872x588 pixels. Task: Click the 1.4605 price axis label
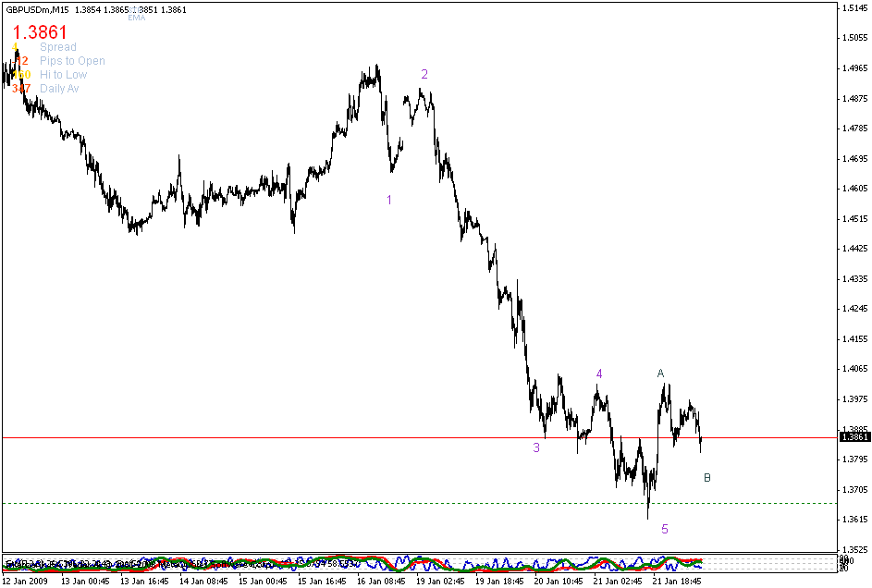[x=855, y=189]
